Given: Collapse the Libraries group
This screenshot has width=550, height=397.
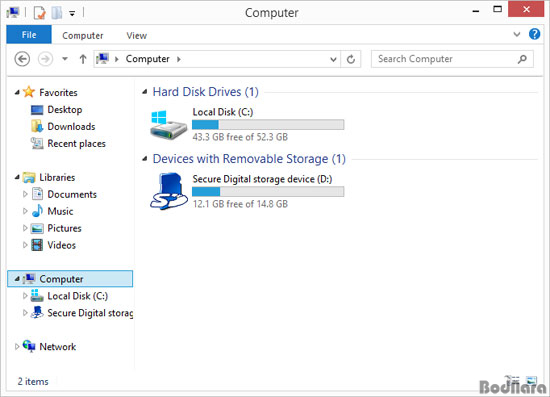Looking at the screenshot, I should point(17,177).
